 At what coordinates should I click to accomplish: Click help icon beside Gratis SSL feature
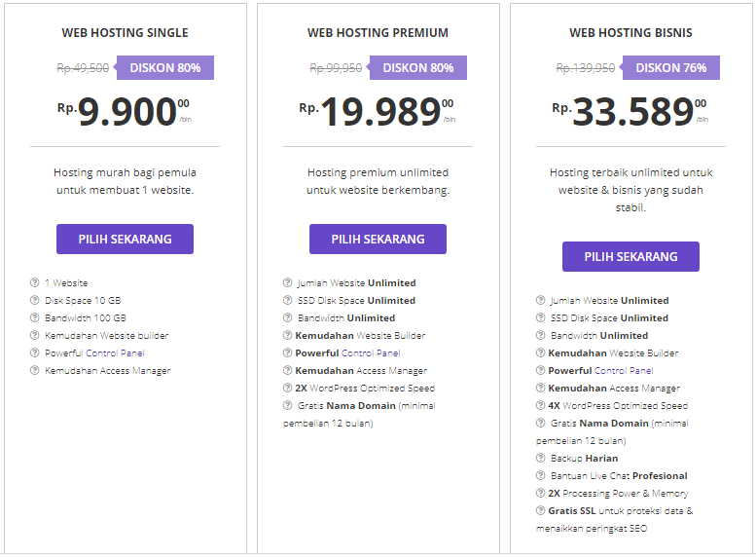pyautogui.click(x=541, y=511)
